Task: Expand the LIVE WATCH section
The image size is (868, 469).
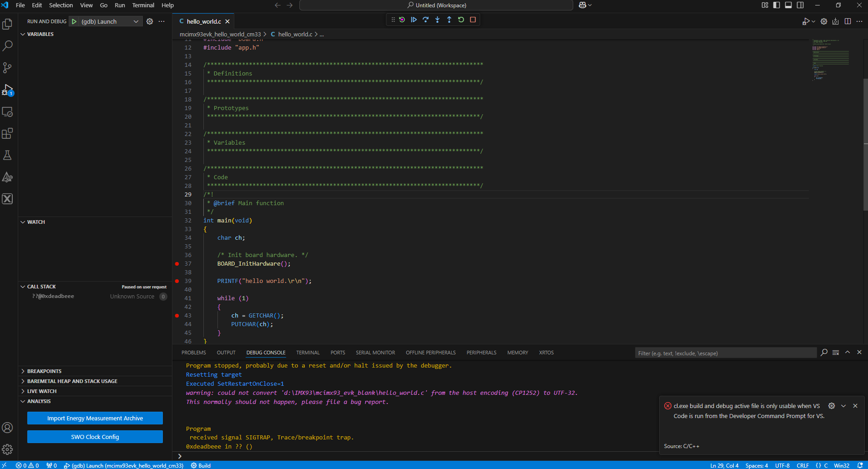Action: pos(42,391)
